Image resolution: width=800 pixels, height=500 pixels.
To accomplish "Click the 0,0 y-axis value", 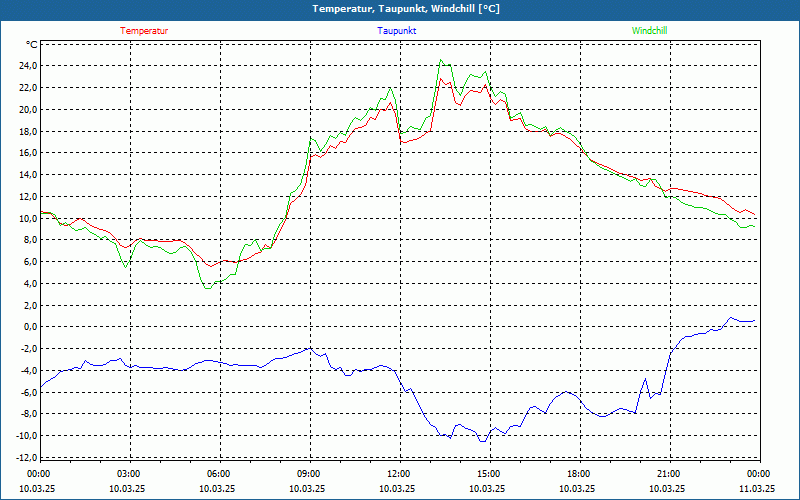I will click(27, 327).
